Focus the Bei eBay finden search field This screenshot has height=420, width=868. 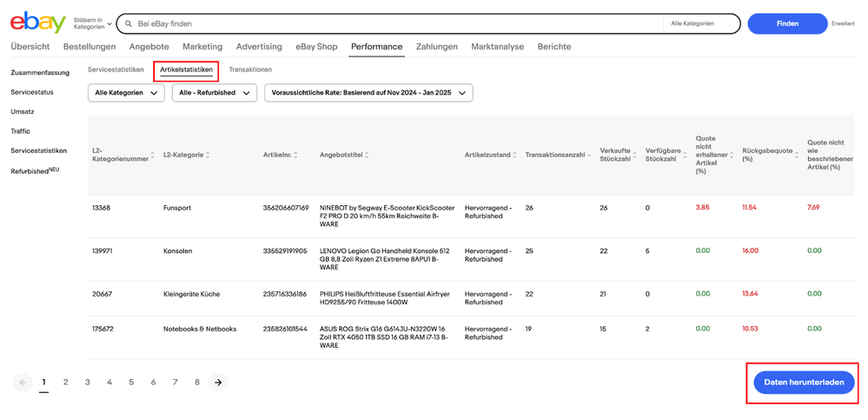click(x=391, y=23)
